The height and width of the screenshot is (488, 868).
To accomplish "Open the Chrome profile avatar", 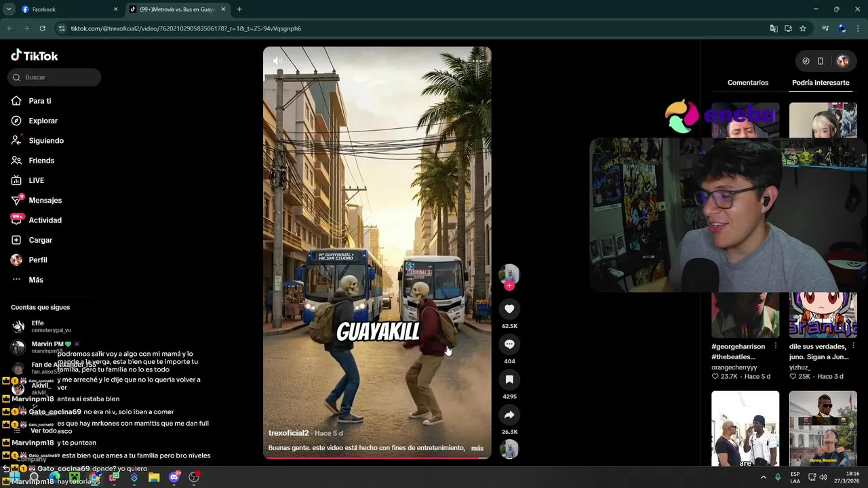I will tap(842, 28).
